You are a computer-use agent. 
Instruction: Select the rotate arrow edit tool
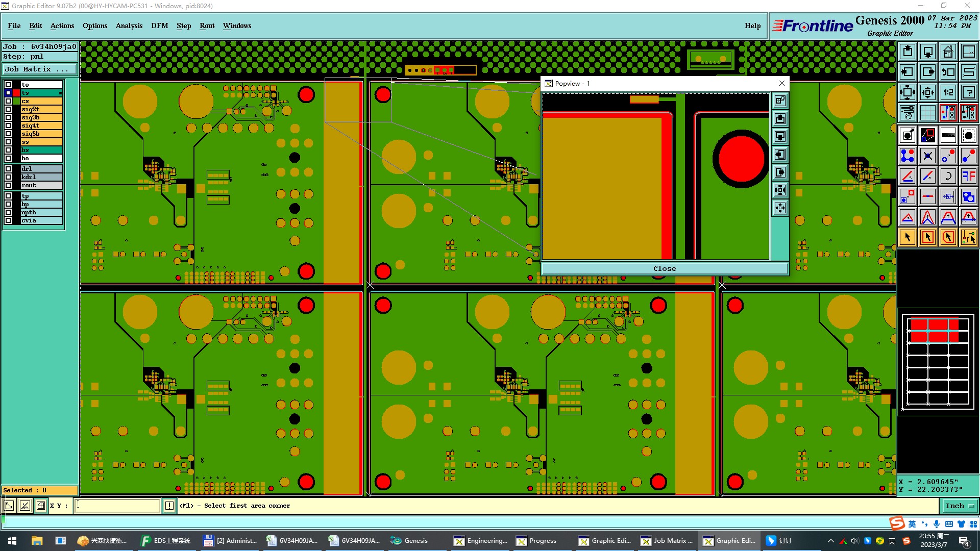point(948,176)
